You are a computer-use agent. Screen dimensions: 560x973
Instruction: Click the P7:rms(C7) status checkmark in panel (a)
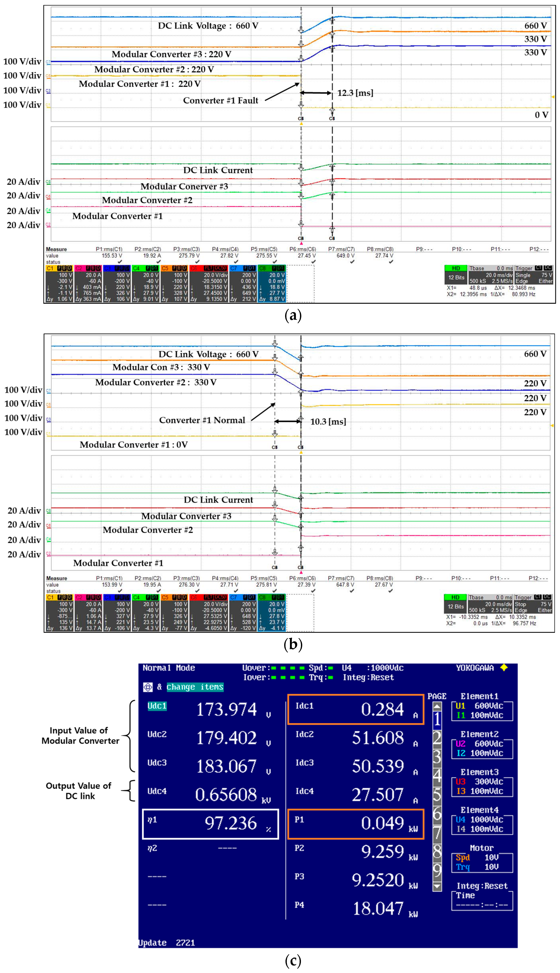click(352, 262)
